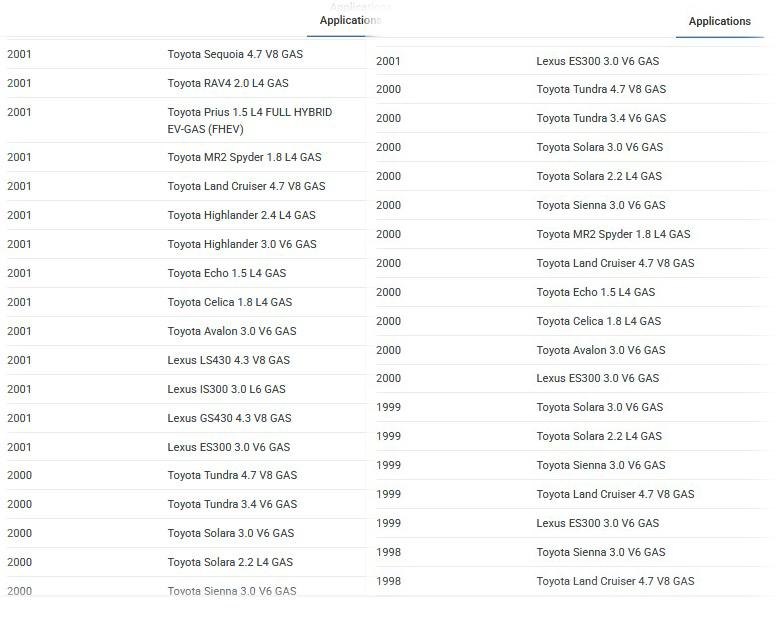Open the left Applications tab
Screen dimensions: 776x622
pyautogui.click(x=349, y=20)
